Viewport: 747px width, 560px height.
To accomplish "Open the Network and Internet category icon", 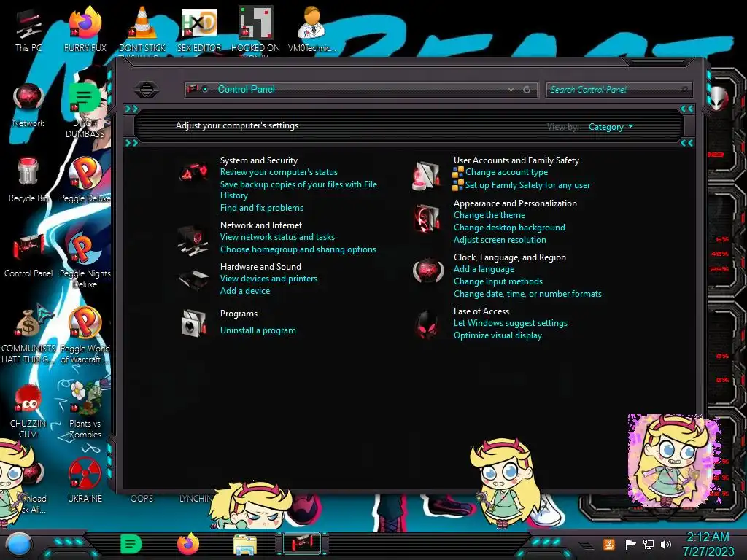I will [193, 240].
